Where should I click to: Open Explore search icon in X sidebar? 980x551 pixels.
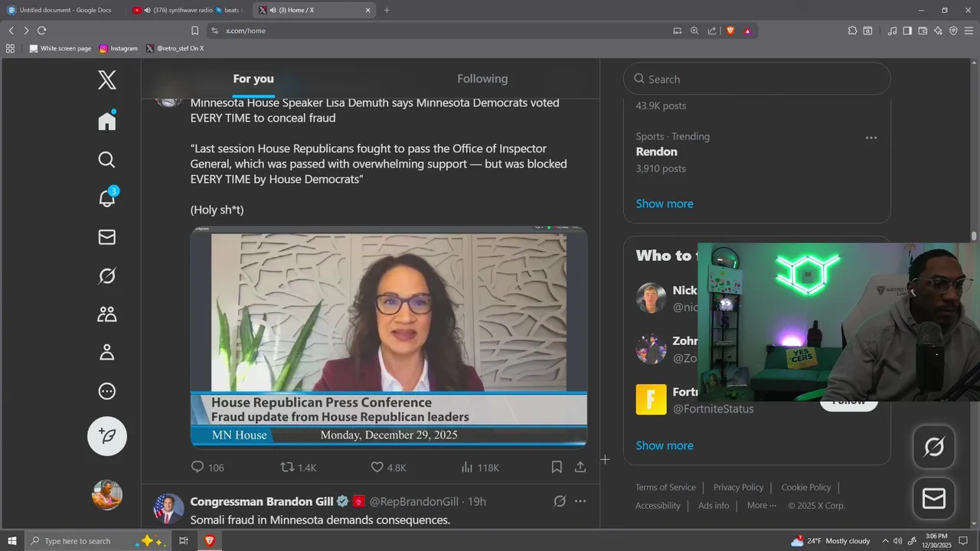click(107, 160)
